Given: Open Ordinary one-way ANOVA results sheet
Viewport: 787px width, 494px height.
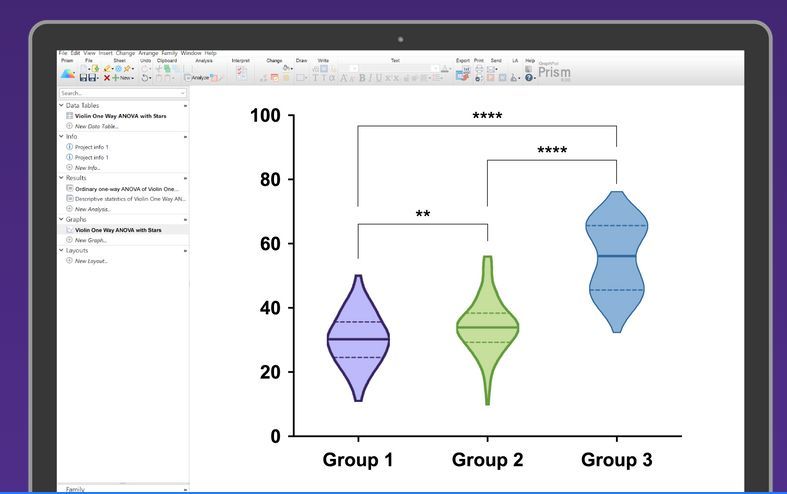Looking at the screenshot, I should click(126, 188).
